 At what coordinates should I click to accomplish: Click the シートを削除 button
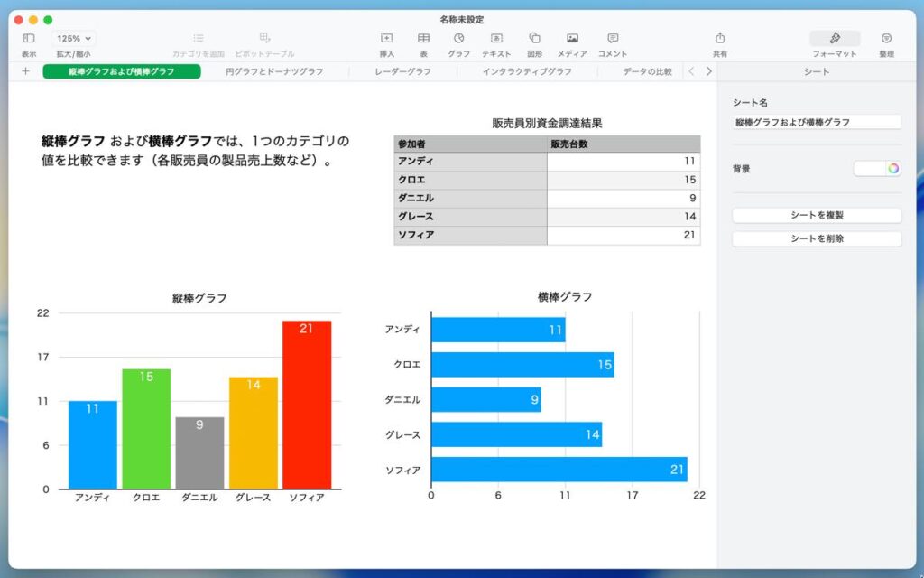(x=817, y=239)
